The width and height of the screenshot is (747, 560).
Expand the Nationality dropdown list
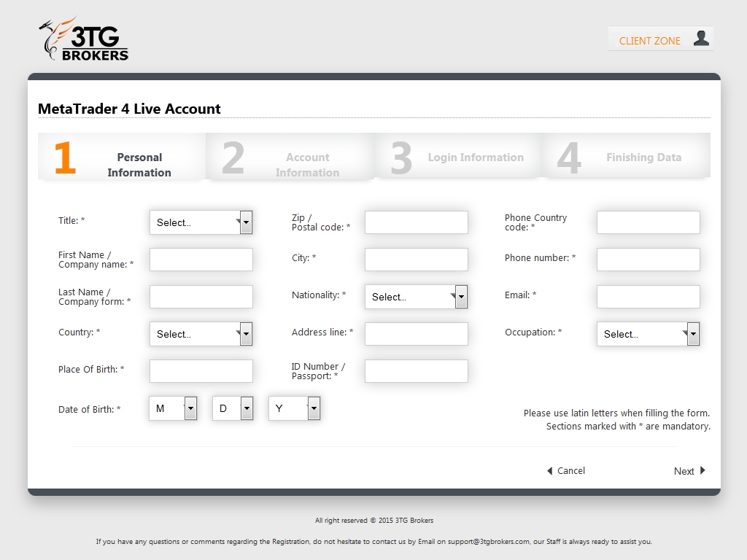tap(416, 297)
